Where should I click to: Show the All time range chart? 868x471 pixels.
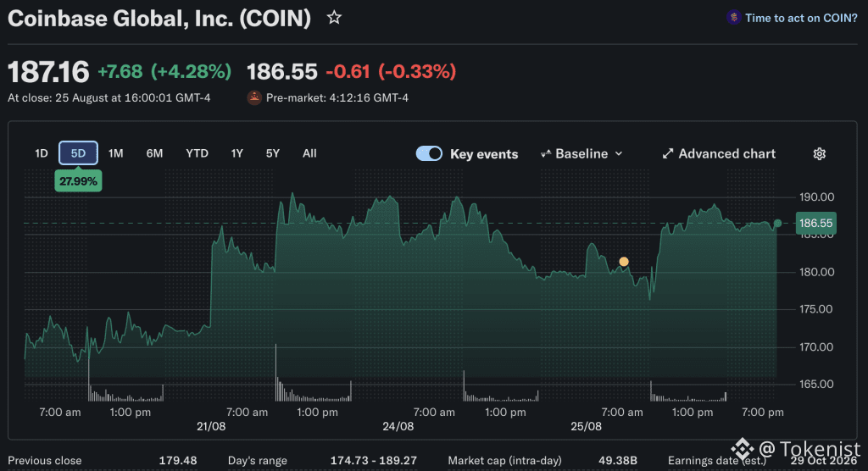(x=309, y=153)
